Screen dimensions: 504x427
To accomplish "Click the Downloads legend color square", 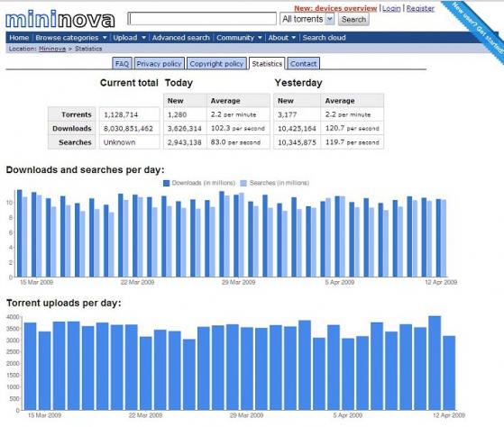I will 167,183.
